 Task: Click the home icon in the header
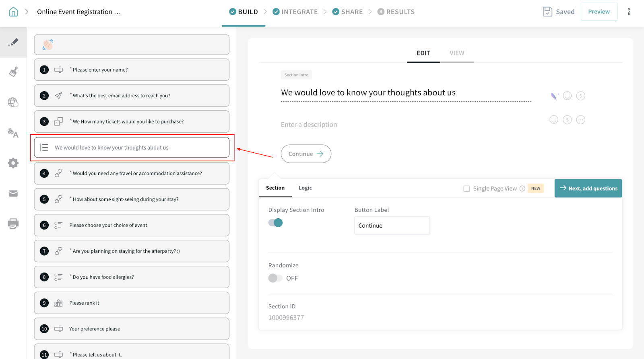pos(13,12)
